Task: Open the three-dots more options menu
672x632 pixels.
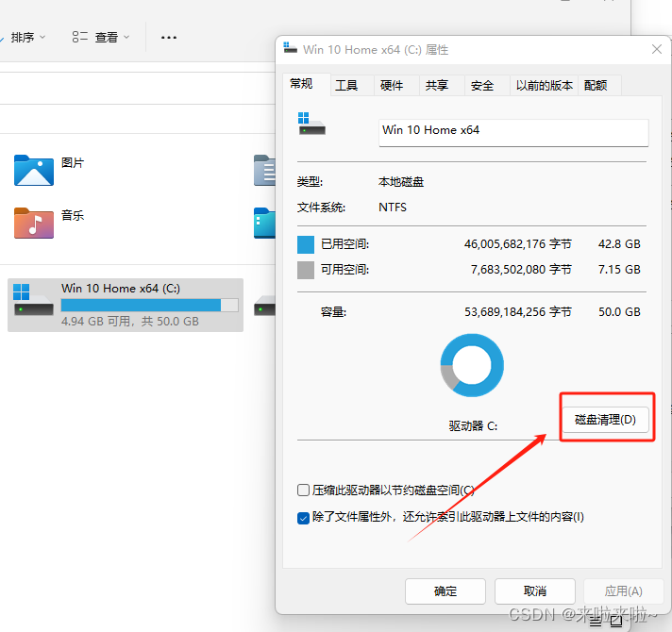Action: click(169, 38)
